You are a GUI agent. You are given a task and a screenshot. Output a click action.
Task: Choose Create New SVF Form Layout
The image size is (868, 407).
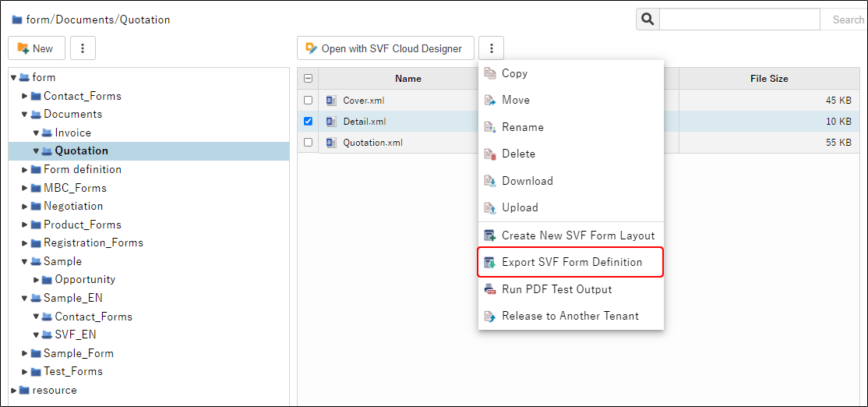point(577,235)
